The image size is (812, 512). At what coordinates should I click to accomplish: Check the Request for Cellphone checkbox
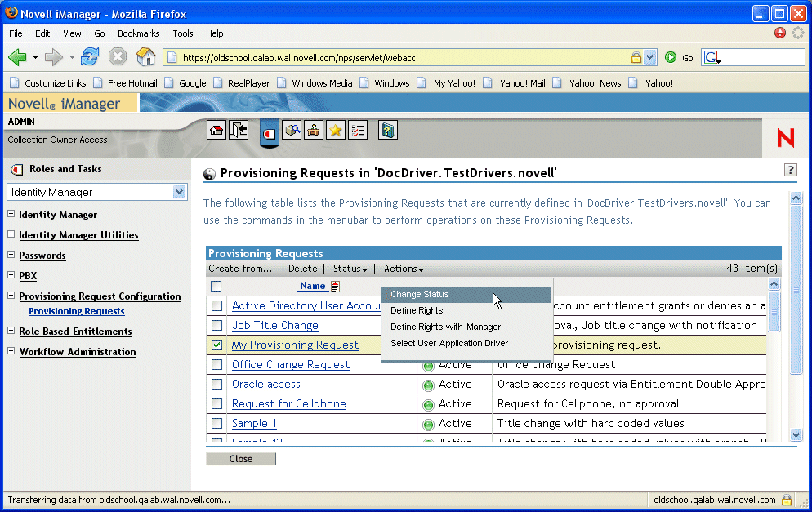pos(217,403)
